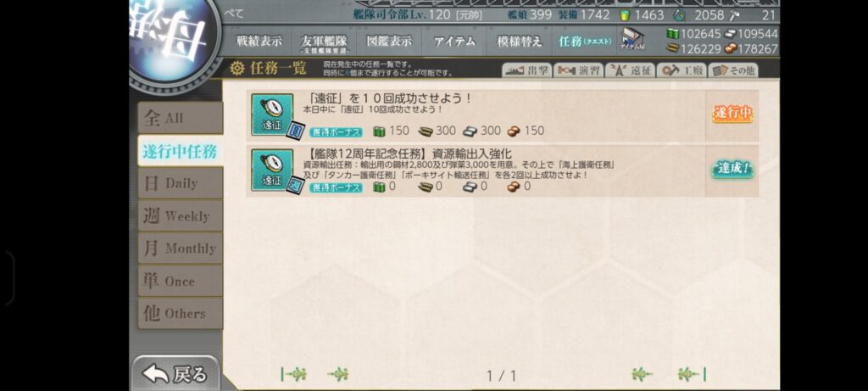Go to next page arrow icon
Screen dimensions: 868x391
tap(643, 375)
